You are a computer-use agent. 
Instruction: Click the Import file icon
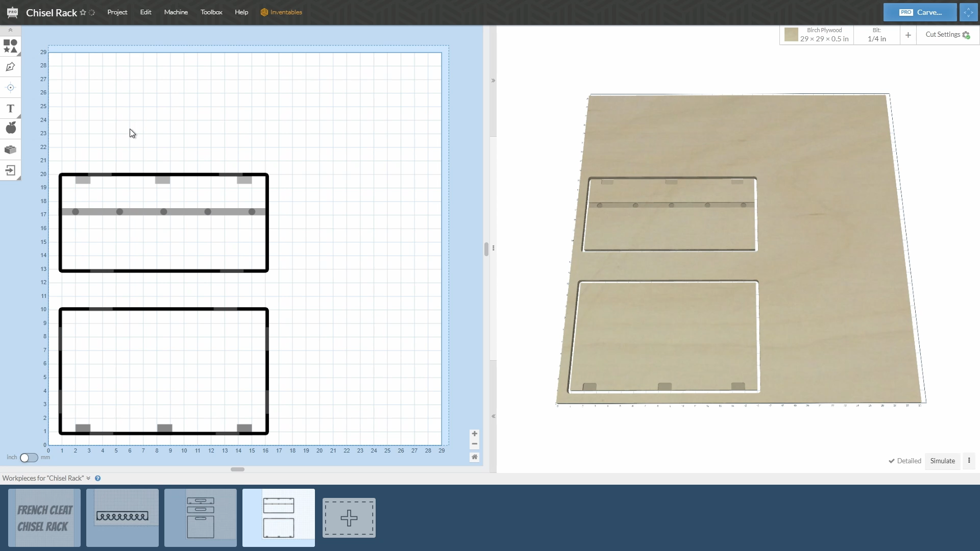tap(10, 170)
